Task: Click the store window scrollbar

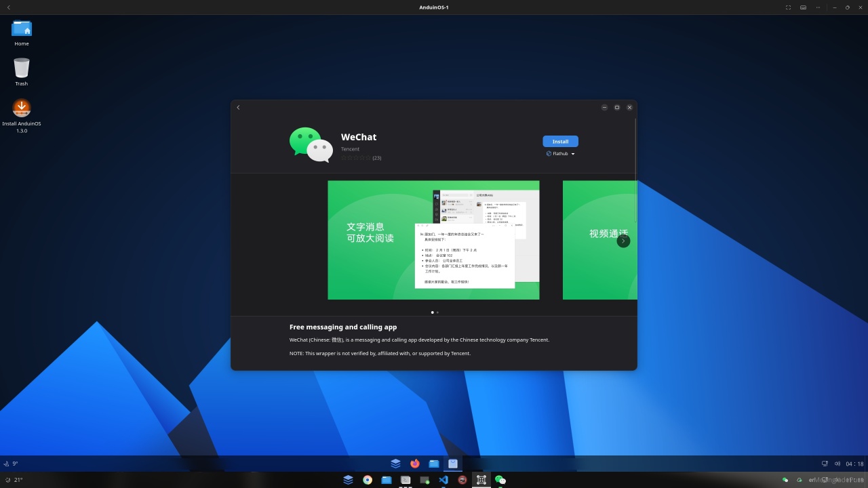Action: click(635, 169)
